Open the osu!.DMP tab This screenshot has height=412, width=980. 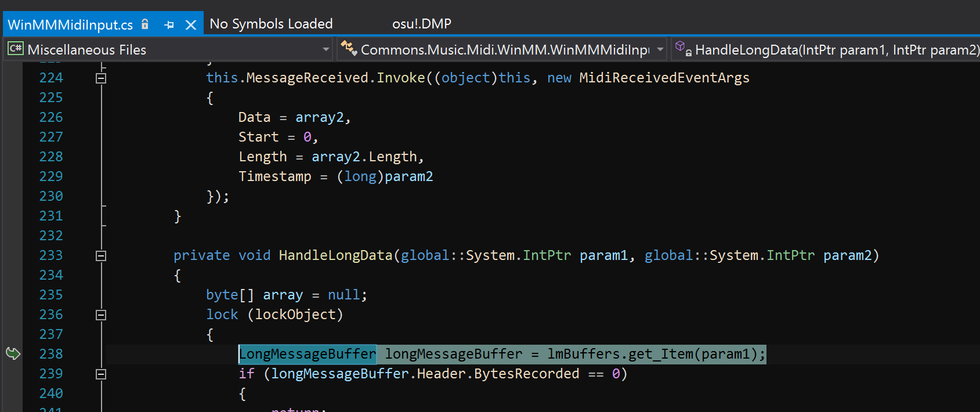point(422,24)
